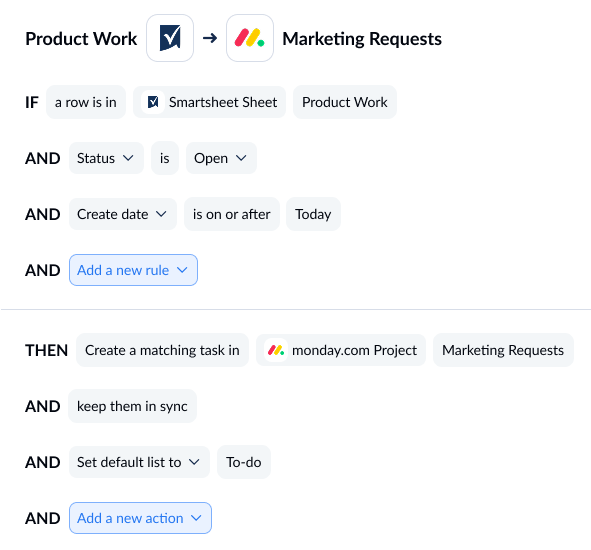Click the 'keep them in sync' chip

tap(132, 406)
